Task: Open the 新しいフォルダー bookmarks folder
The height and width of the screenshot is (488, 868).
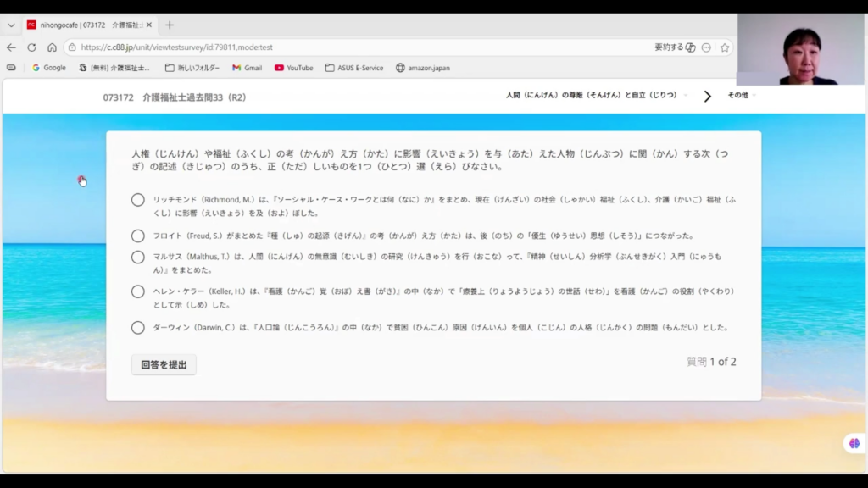Action: point(192,68)
